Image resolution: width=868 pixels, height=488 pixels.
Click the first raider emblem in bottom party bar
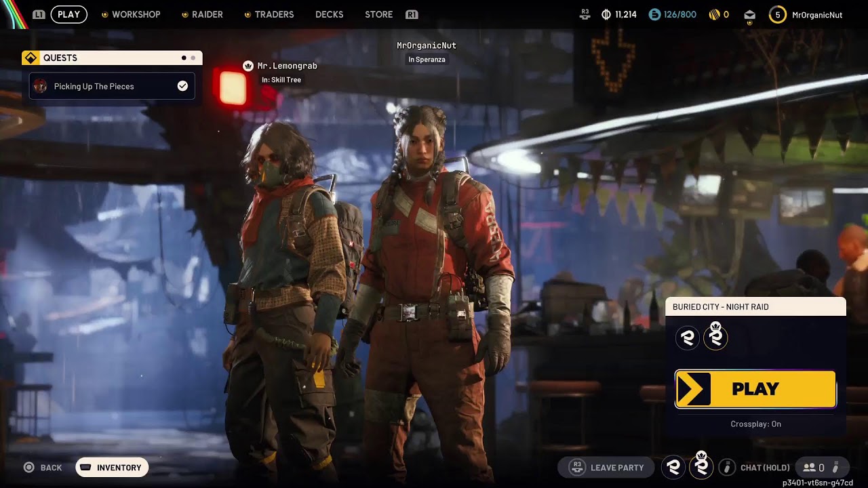(673, 467)
